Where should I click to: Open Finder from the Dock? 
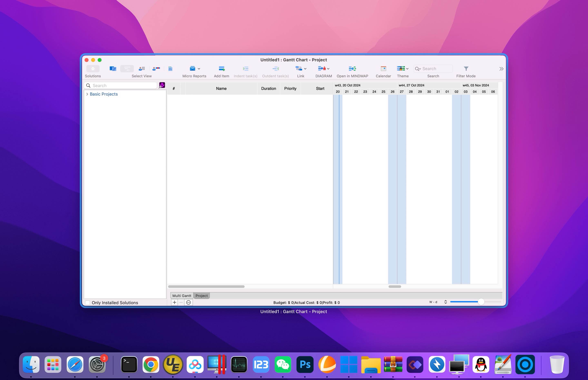click(x=31, y=364)
